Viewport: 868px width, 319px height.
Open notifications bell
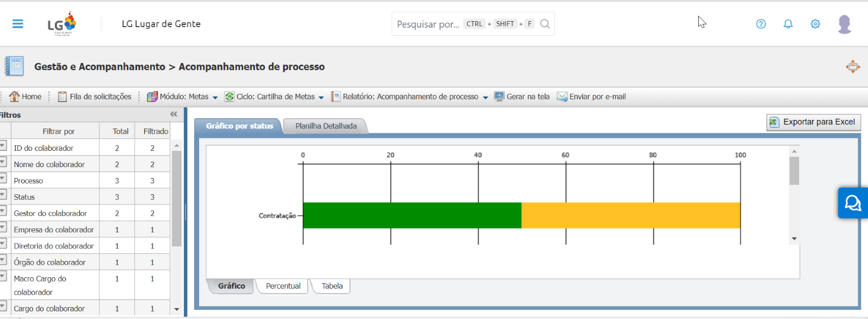[x=788, y=24]
